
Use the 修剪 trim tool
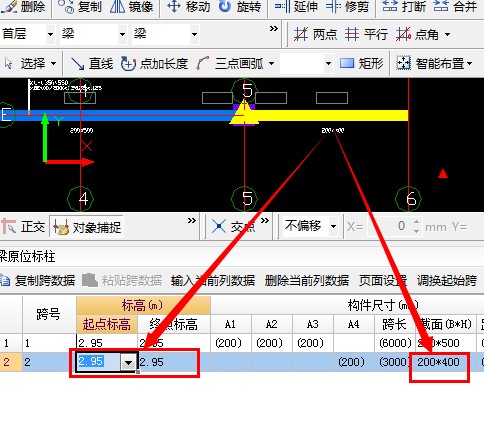(348, 6)
